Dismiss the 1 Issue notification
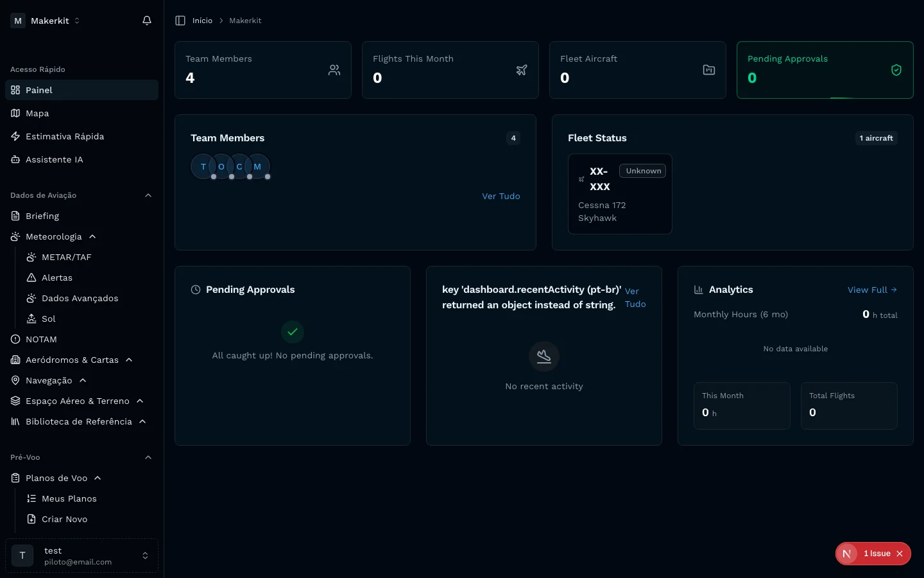The height and width of the screenshot is (578, 924). (x=900, y=554)
